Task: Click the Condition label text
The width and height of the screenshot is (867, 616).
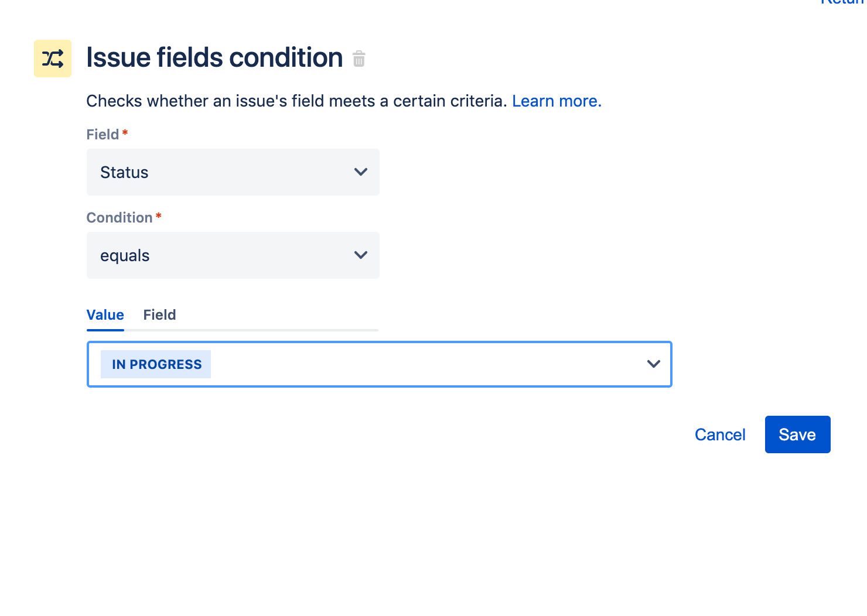Action: 119,217
